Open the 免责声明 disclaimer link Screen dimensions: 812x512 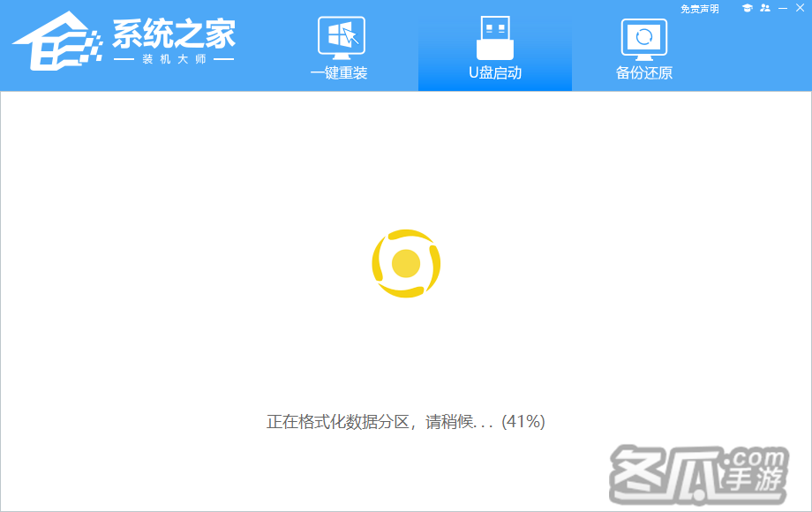[700, 9]
